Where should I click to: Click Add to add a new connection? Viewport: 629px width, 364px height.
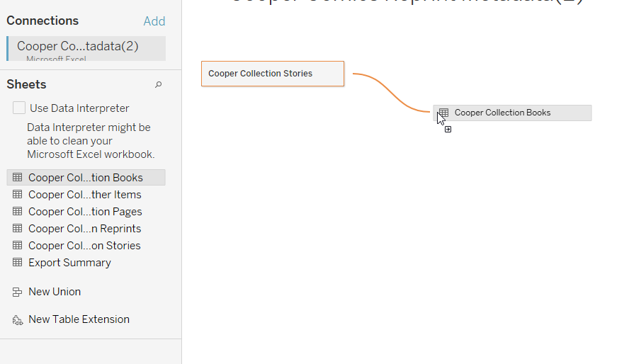[154, 21]
